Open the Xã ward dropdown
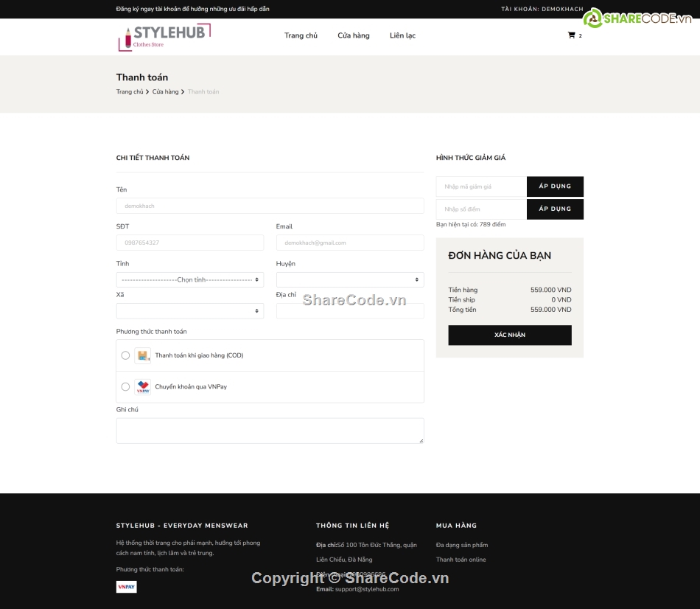 pos(189,311)
